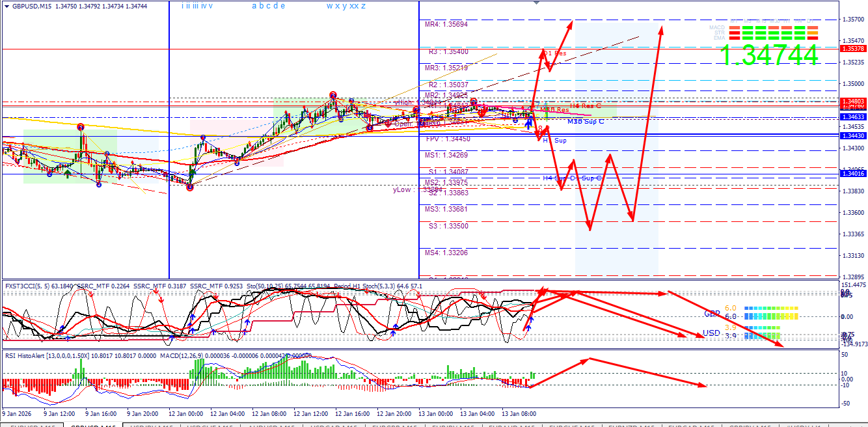Click the MS1 : 1.34269 pivot label
This screenshot has height=427, width=868.
(x=446, y=155)
